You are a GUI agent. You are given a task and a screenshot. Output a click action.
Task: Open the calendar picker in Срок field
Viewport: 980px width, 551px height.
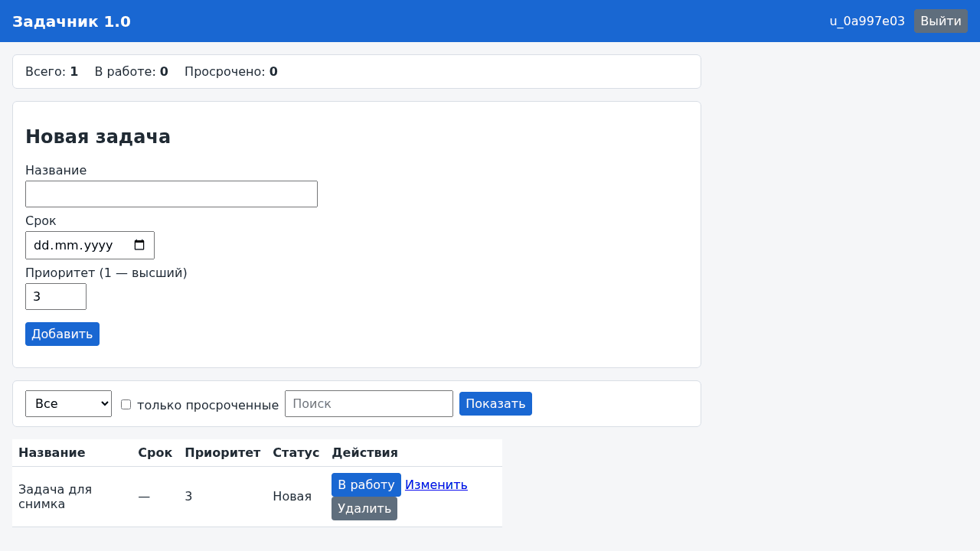139,246
